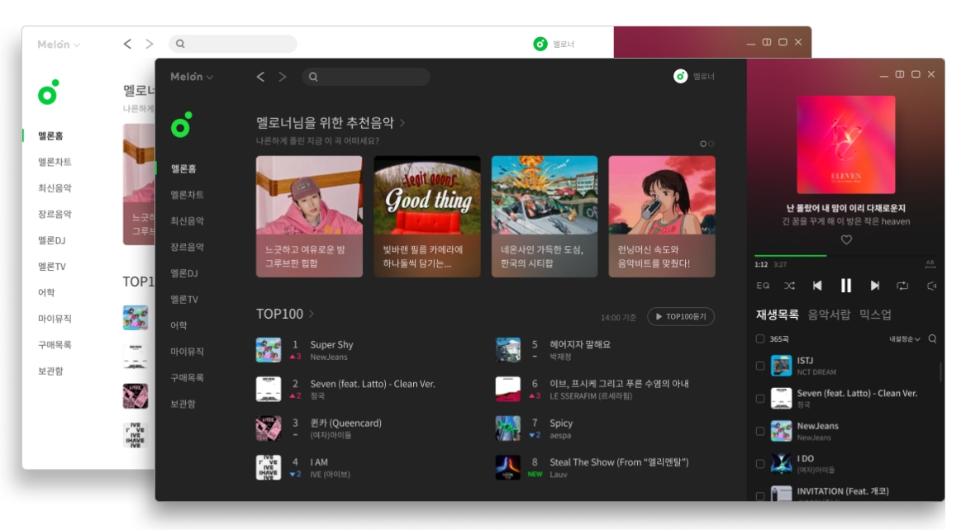Check the select-all 365곡 checkbox

(x=760, y=339)
